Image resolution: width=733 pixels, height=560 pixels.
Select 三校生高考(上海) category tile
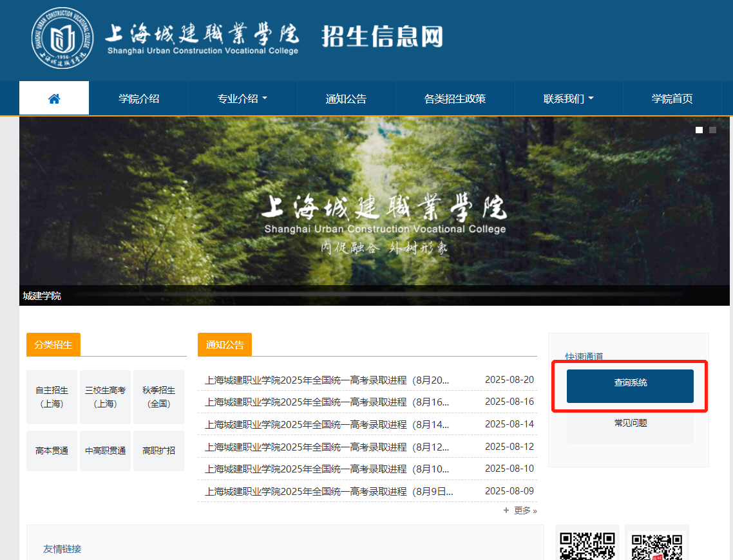click(105, 397)
